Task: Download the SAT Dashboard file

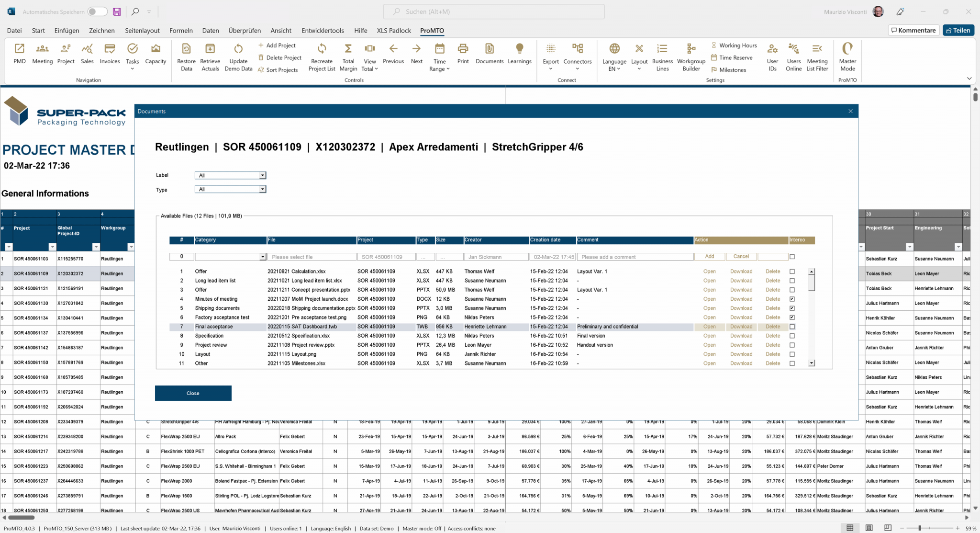Action: click(741, 326)
